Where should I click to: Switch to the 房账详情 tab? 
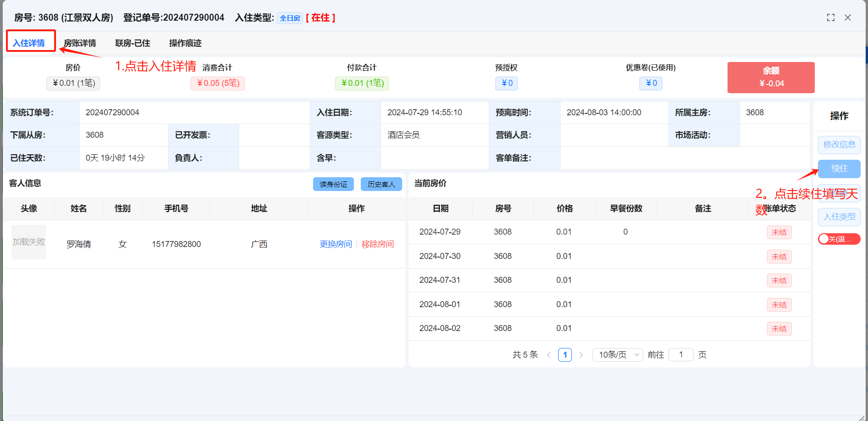tap(80, 43)
